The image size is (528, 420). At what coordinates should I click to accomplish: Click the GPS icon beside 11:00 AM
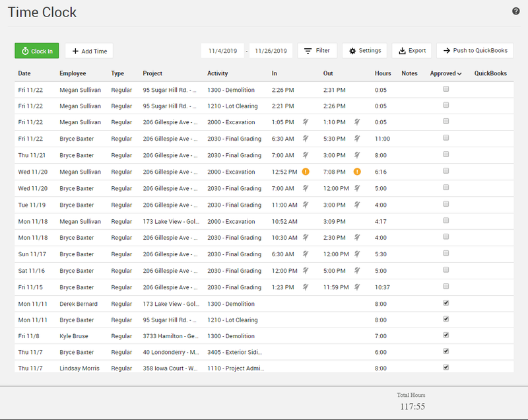pyautogui.click(x=306, y=205)
